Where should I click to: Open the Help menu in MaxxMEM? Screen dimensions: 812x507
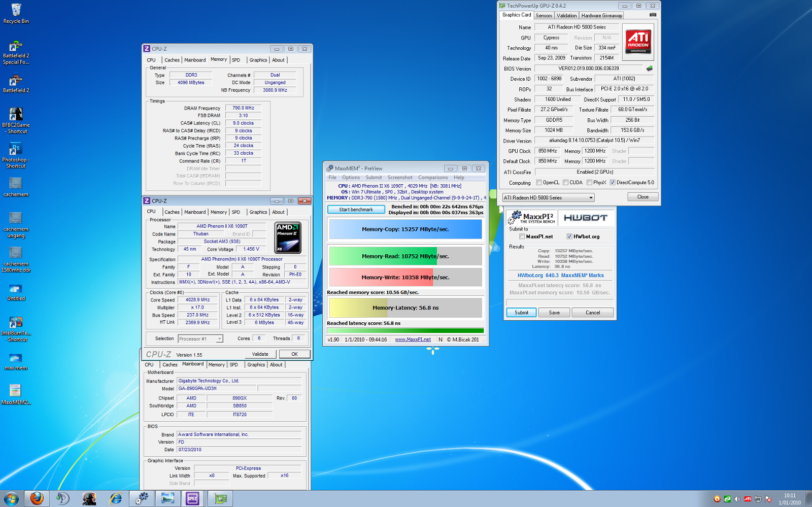coord(459,178)
